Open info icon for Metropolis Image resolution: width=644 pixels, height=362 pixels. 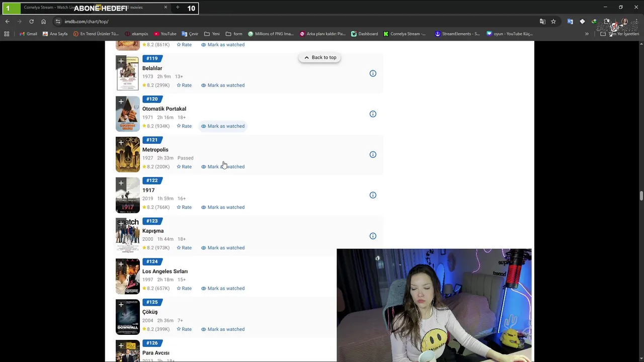point(373,155)
